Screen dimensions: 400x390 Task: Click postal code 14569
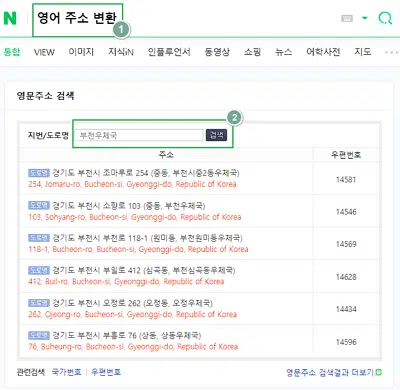(x=346, y=244)
